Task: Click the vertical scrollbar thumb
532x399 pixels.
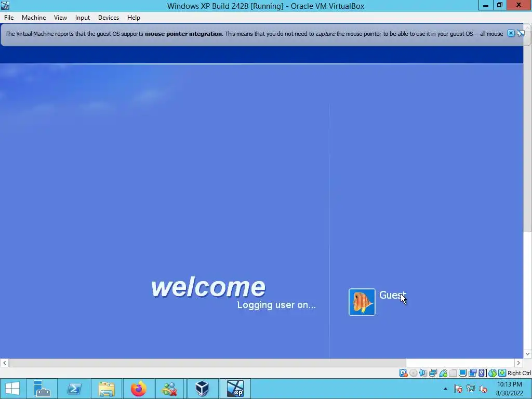Action: 528,132
